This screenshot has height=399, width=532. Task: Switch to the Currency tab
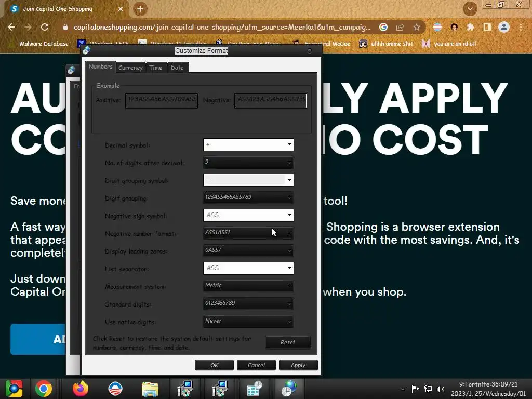[130, 68]
